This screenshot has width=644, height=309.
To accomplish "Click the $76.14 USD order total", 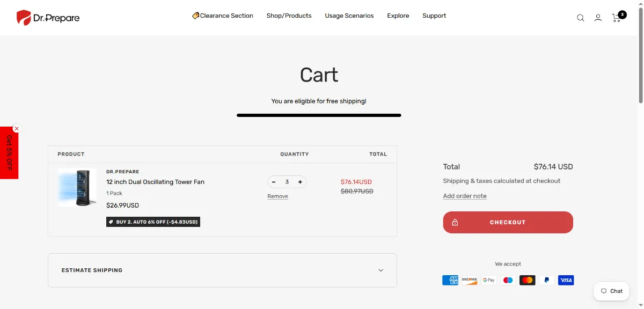I will coord(553,167).
